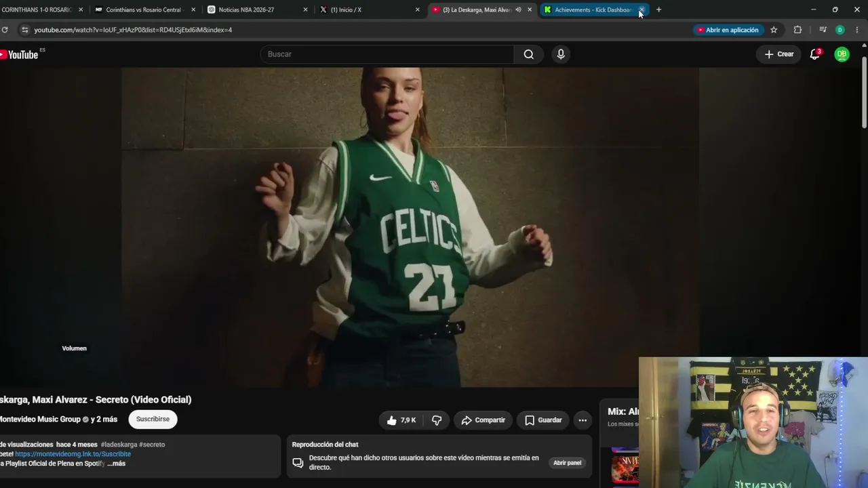
Task: Close the Inicio / X tab
Action: tap(418, 9)
